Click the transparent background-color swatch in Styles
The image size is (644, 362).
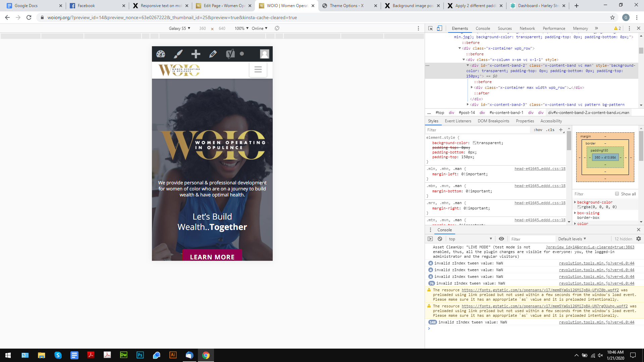click(475, 143)
